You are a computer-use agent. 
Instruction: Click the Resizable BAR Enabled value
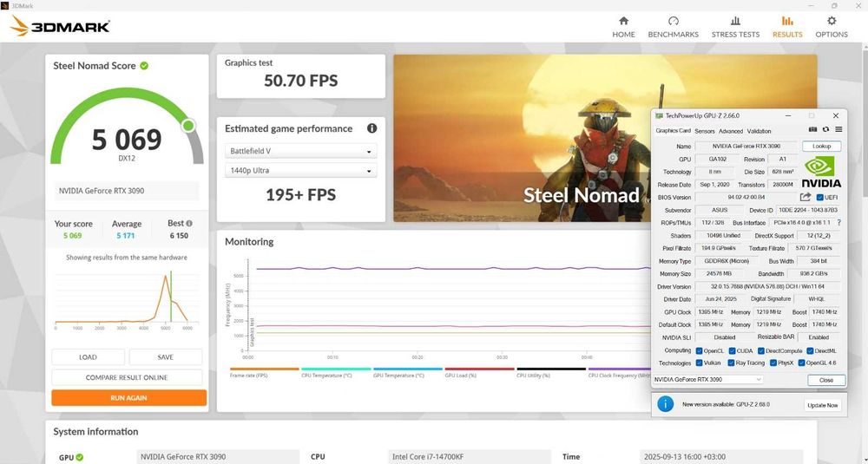click(x=819, y=337)
